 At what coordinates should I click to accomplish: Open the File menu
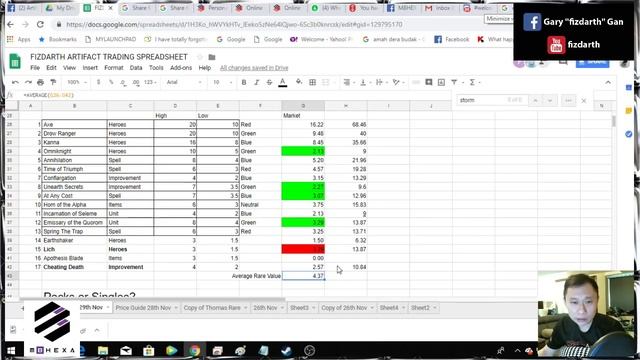[35, 68]
